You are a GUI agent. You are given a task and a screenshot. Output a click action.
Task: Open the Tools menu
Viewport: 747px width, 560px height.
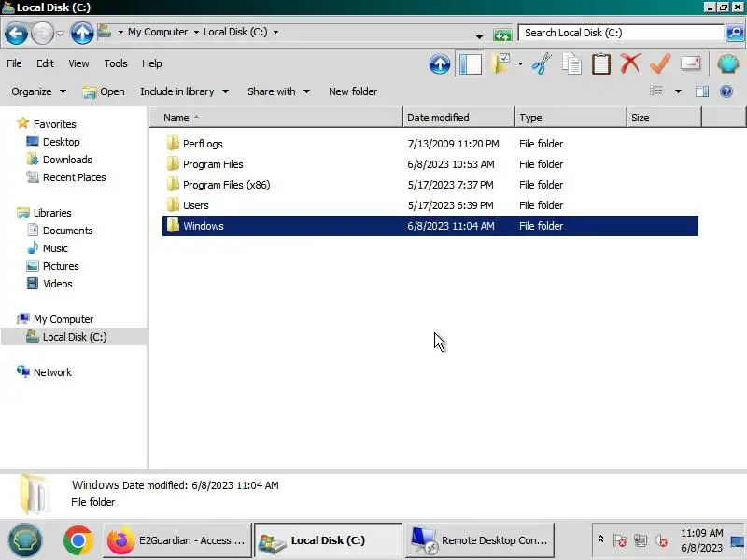[x=116, y=63]
